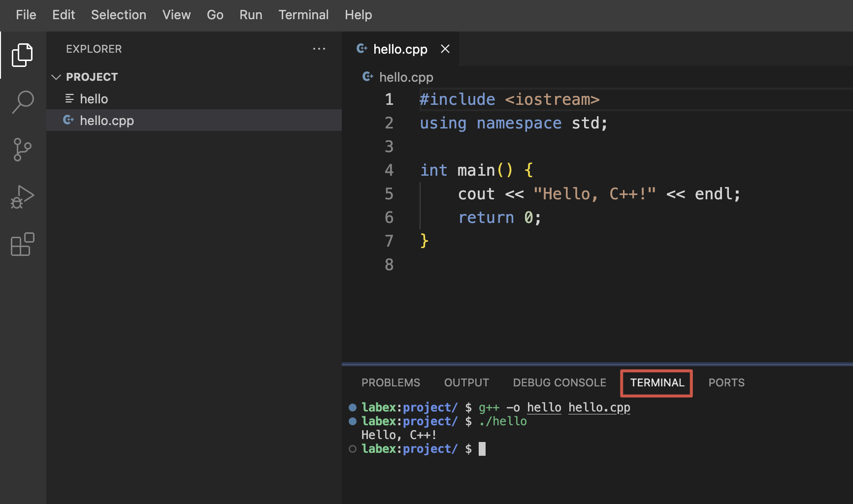Open the Selection menu
853x504 pixels.
pos(118,15)
